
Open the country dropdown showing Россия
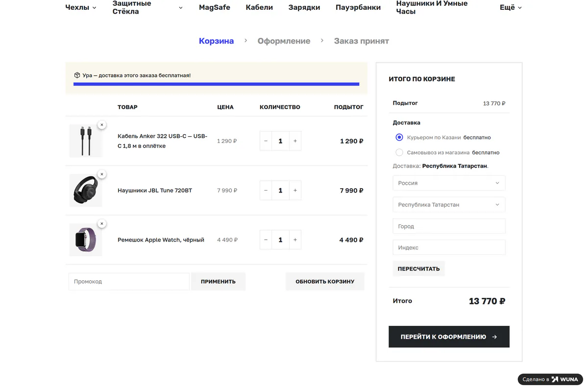pos(449,183)
